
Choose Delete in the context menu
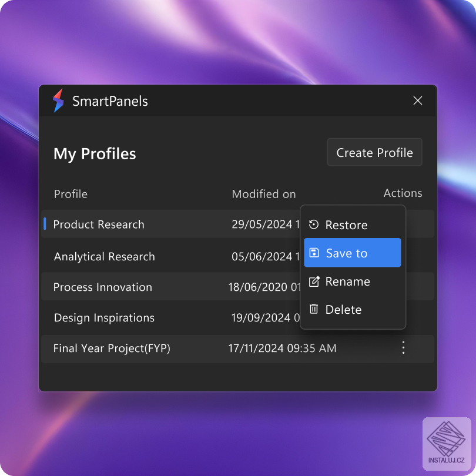click(x=353, y=310)
